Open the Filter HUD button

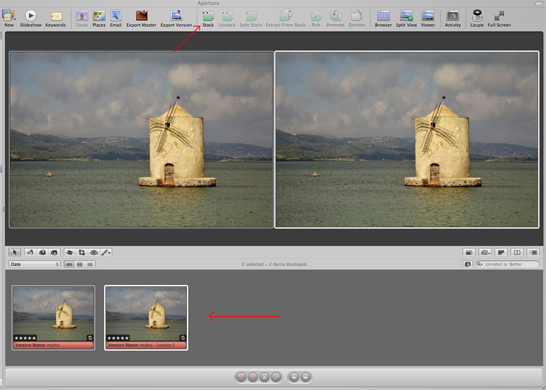coord(468,264)
